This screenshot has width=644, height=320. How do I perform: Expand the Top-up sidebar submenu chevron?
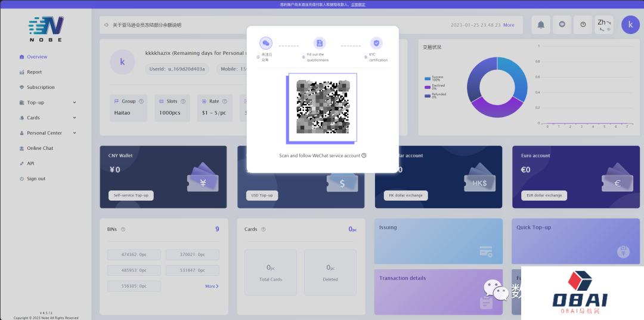75,103
